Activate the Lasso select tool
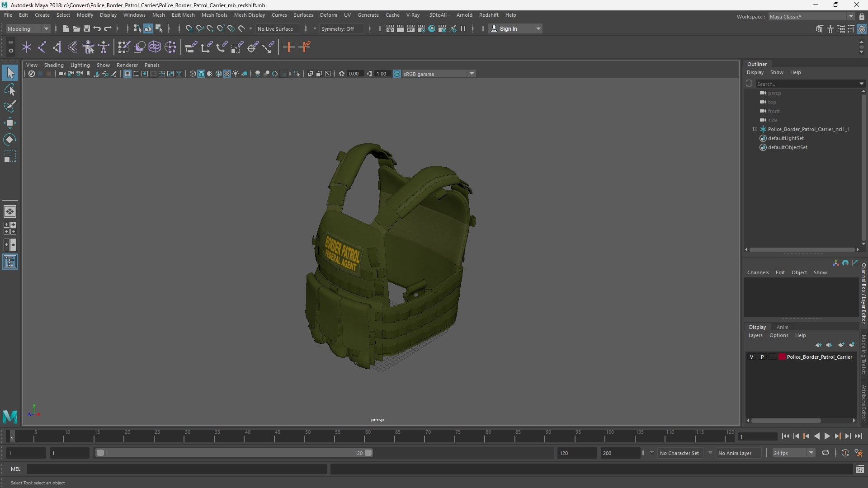Image resolution: width=868 pixels, height=488 pixels. (10, 90)
